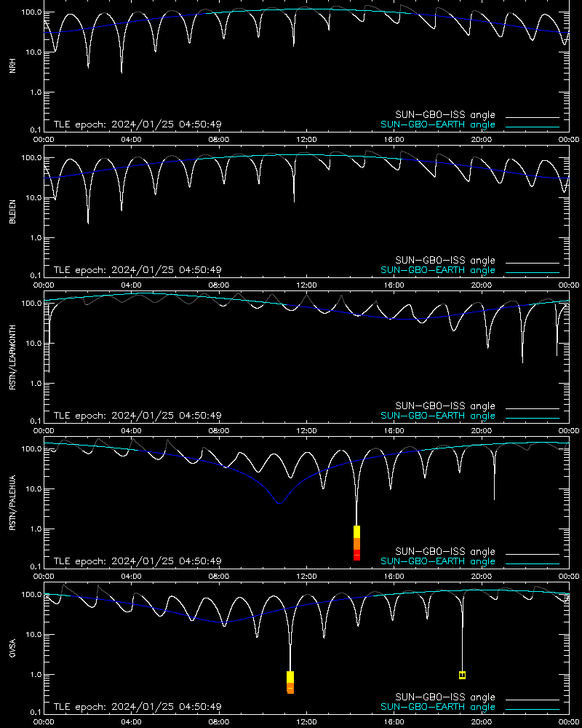Click SUN-GBO-EARTH angle legend in BLEIEN panel

tap(438, 270)
